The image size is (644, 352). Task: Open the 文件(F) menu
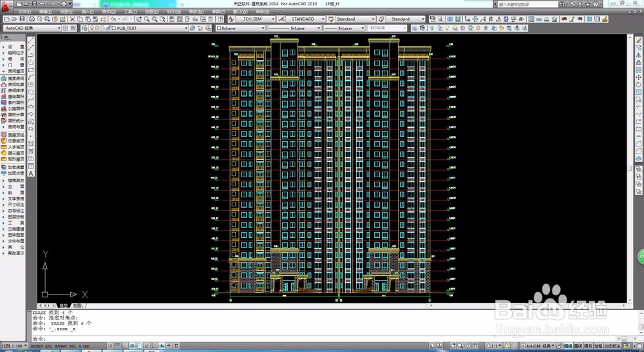[x=24, y=12]
